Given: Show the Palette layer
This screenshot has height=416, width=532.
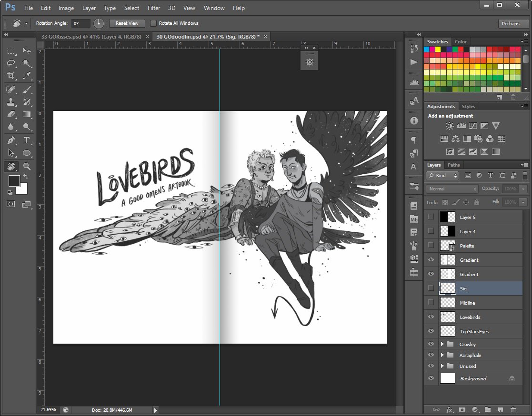Looking at the screenshot, I should click(431, 246).
